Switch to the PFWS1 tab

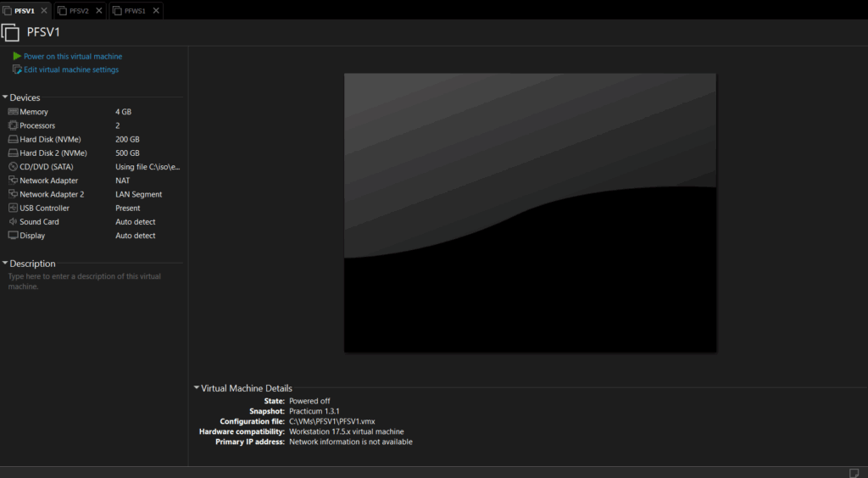[x=134, y=11]
